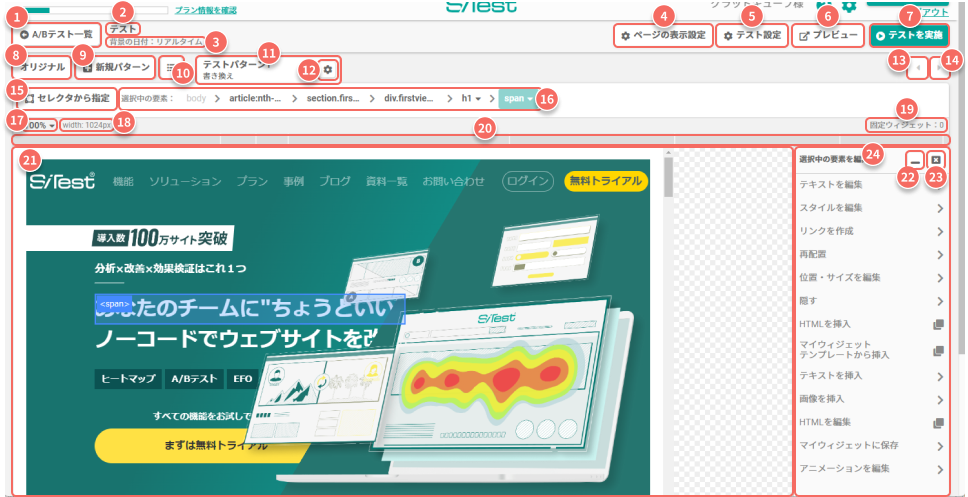Expand 再配置 options
The image size is (968, 497).
872,254
